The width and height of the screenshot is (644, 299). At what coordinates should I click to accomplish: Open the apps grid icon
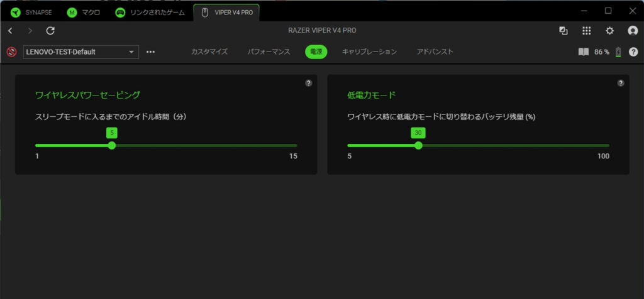pyautogui.click(x=587, y=31)
